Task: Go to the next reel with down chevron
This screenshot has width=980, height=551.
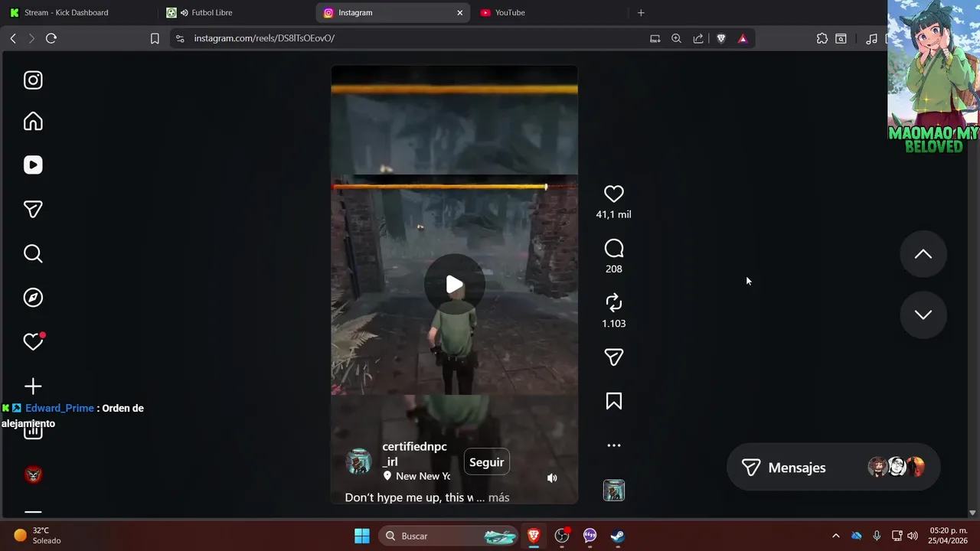Action: pos(923,315)
